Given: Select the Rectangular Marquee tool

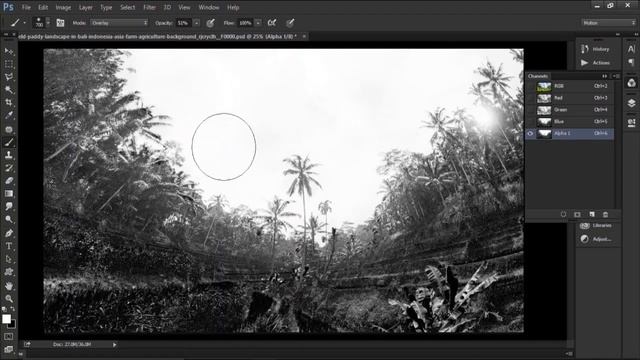Looking at the screenshot, I should click(9, 64).
